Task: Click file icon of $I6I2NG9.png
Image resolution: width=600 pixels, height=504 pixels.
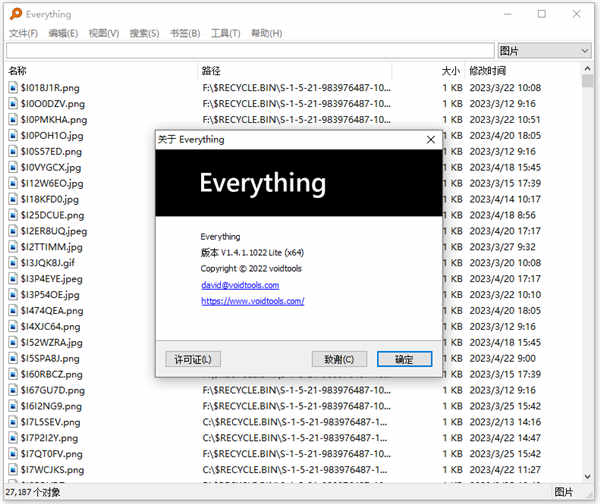Action: tap(13, 406)
